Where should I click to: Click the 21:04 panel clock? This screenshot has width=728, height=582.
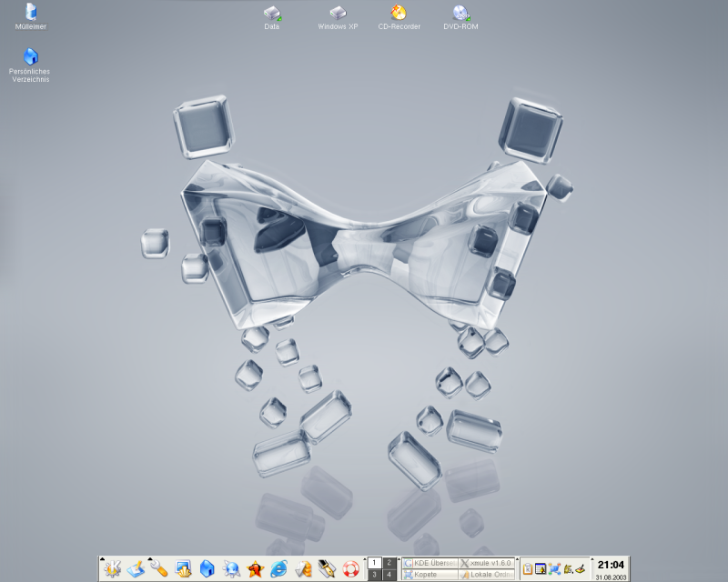click(610, 566)
